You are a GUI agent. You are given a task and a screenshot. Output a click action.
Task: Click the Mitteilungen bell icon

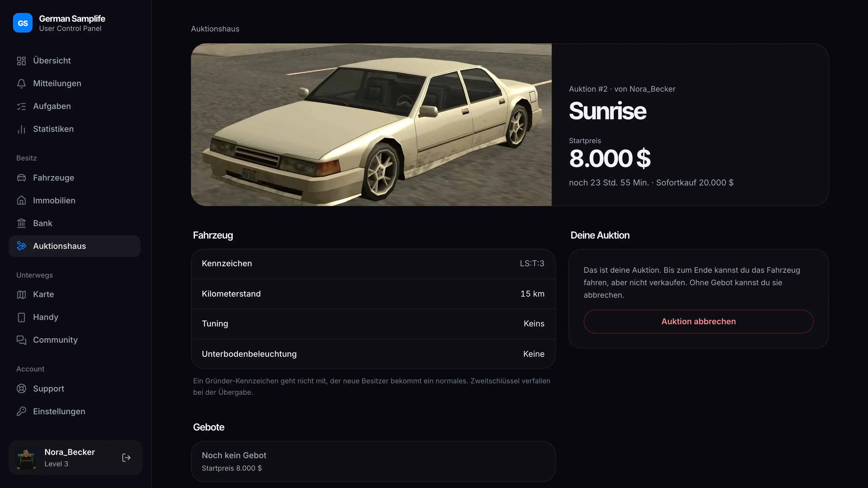click(21, 84)
